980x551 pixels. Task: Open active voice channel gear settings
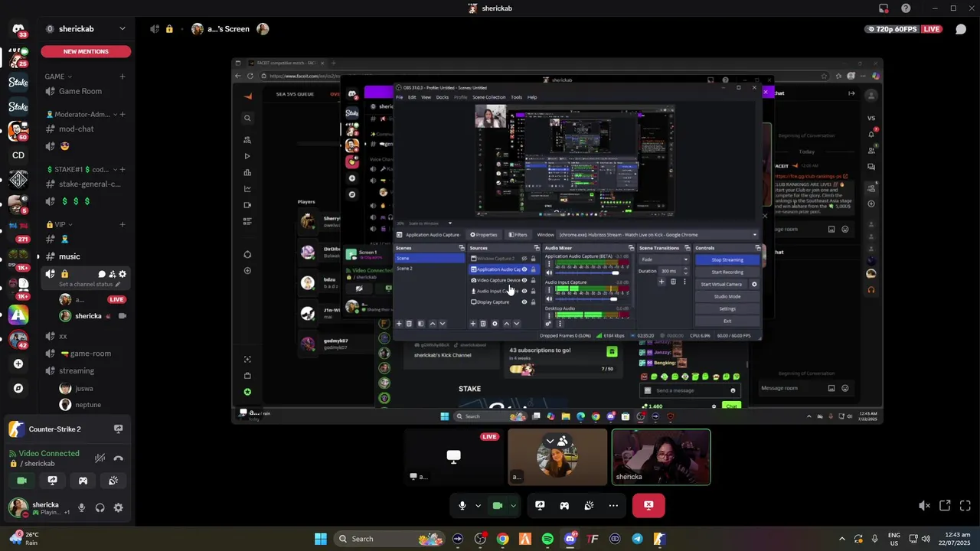[122, 274]
